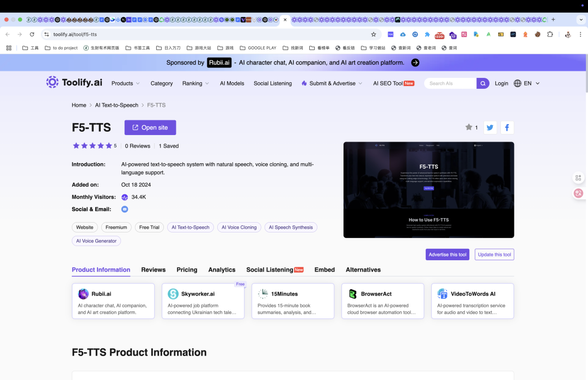Click the Free Trial tag
Screen dimensions: 588x380
(149, 228)
